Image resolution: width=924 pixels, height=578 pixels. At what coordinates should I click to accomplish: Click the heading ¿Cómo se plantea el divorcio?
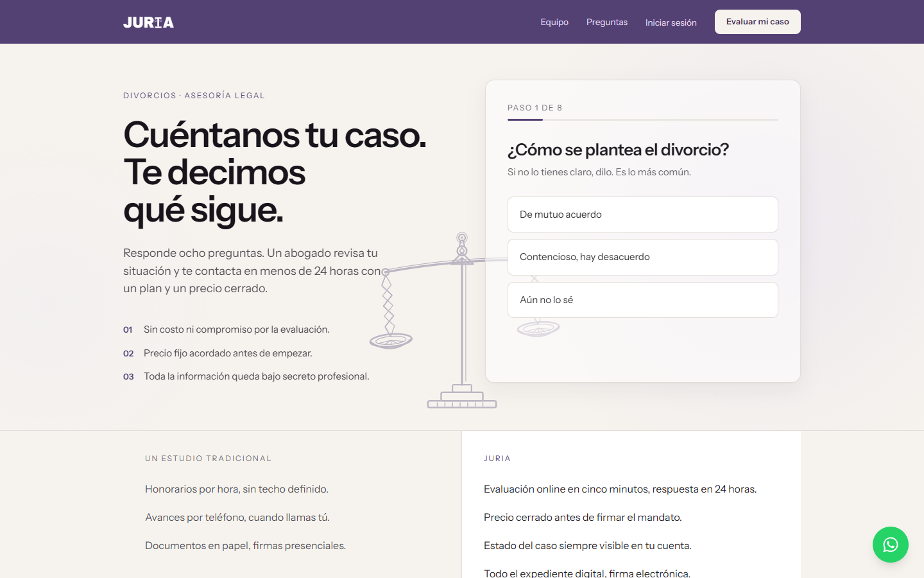(x=618, y=150)
